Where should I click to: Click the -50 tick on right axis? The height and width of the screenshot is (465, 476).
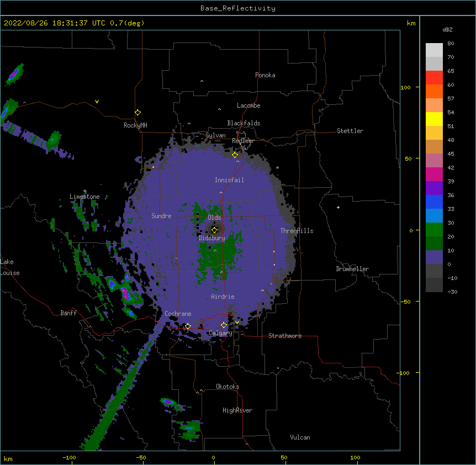(x=405, y=302)
